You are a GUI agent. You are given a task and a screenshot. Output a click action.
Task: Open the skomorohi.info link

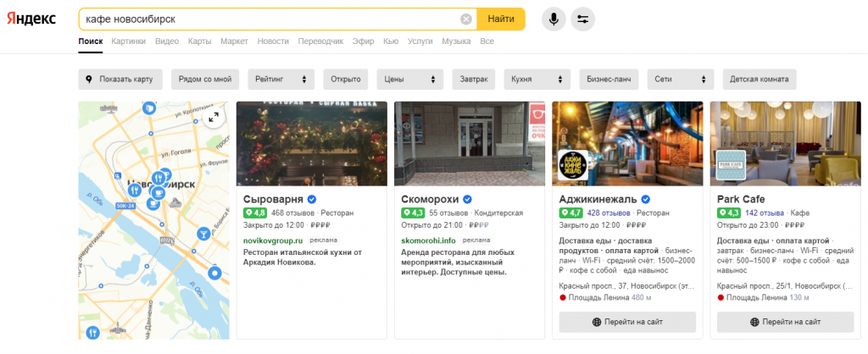(x=428, y=241)
